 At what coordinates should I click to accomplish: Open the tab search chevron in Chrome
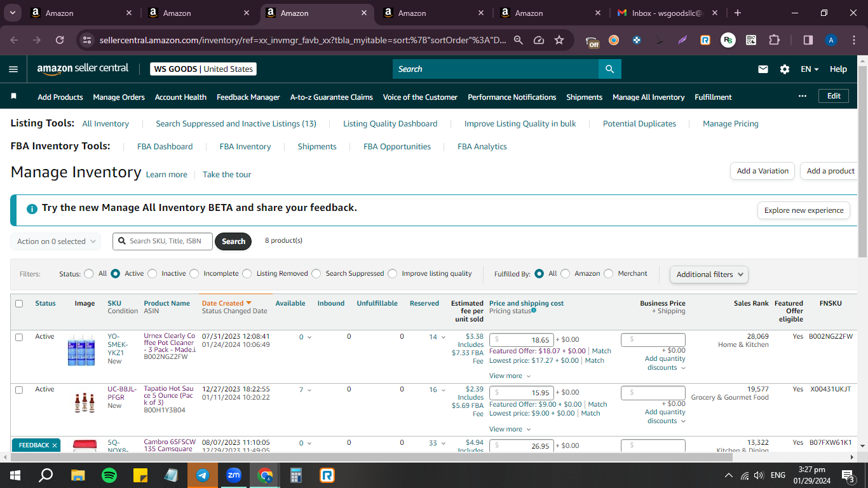(x=13, y=13)
